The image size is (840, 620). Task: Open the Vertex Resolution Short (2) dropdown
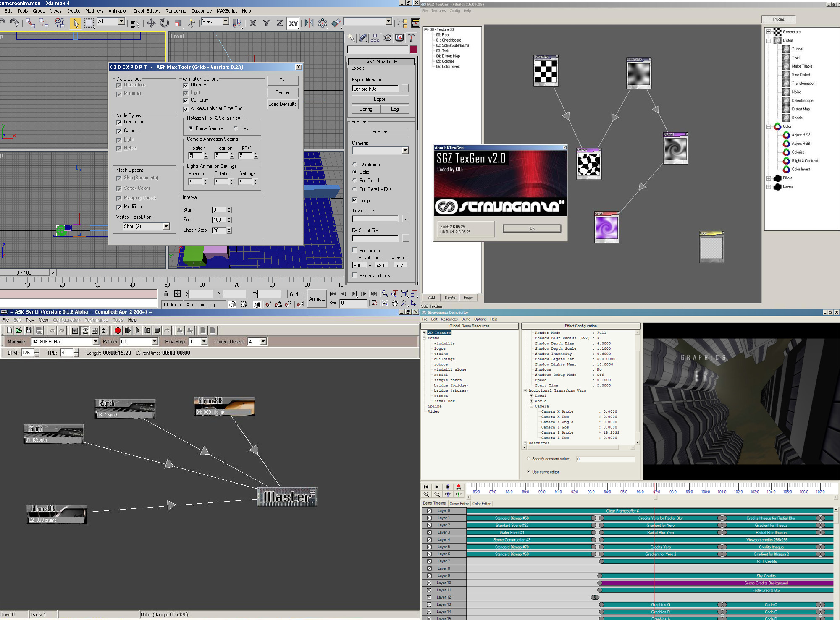point(166,226)
